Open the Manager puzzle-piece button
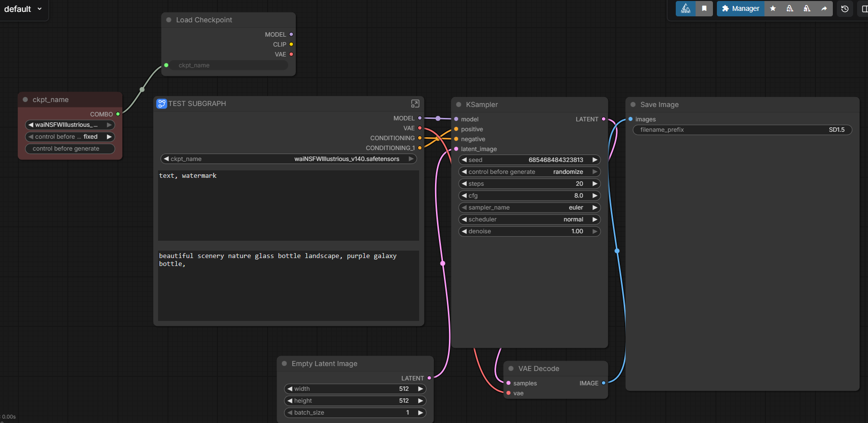The image size is (868, 423). [740, 8]
